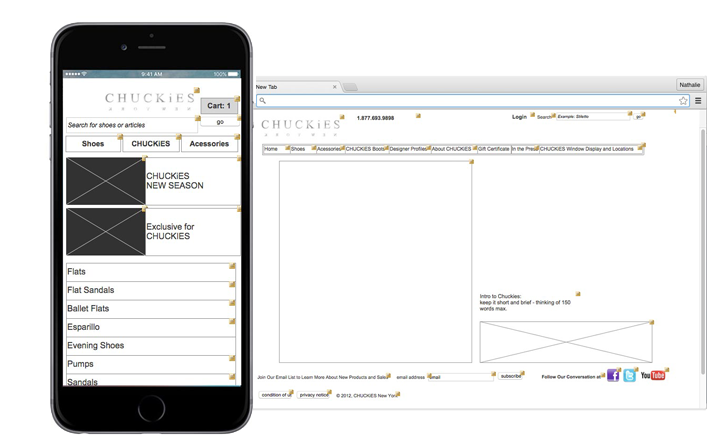Click the copyright '© 2012, CHUCKIES New York' text
Viewport: 724px width, 442px height.
click(x=367, y=395)
